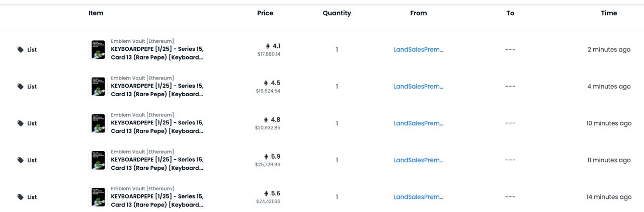Click the List tag icon in the 4.8 ETH row
This screenshot has width=644, height=212.
click(x=21, y=123)
